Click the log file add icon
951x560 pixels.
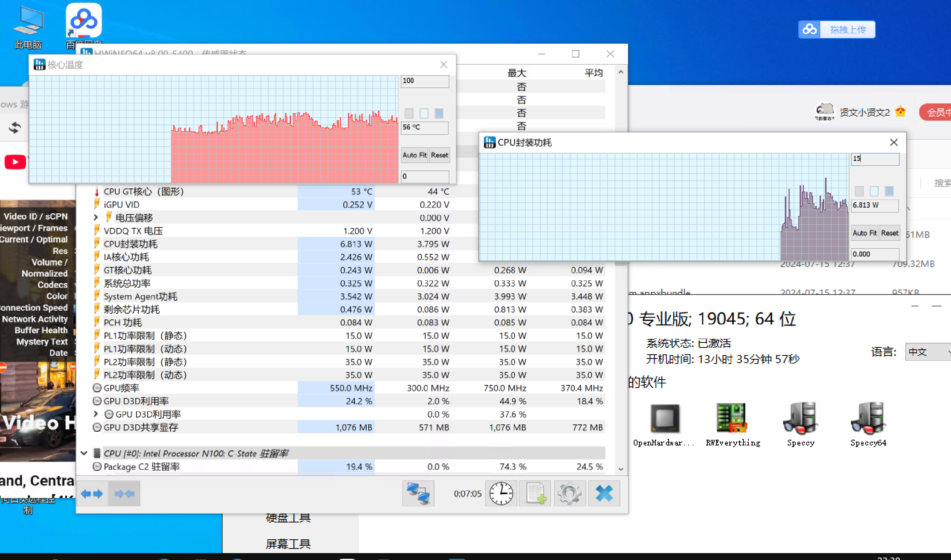click(x=536, y=493)
